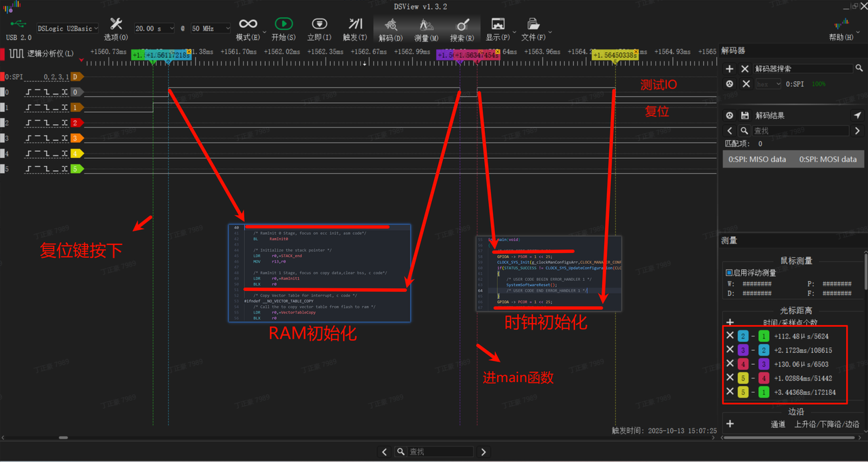Expand the 50 MHz sample rate dropdown
The width and height of the screenshot is (868, 462).
212,28
